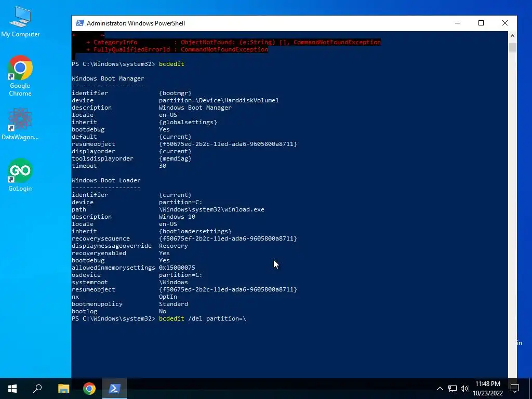Image resolution: width=532 pixels, height=399 pixels.
Task: Show hidden system tray icons
Action: click(x=440, y=389)
